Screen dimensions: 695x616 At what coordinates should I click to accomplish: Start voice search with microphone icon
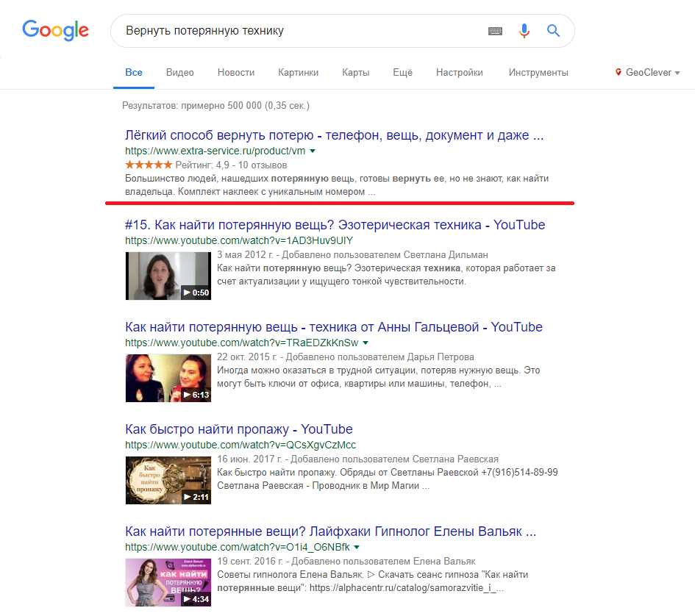point(524,31)
